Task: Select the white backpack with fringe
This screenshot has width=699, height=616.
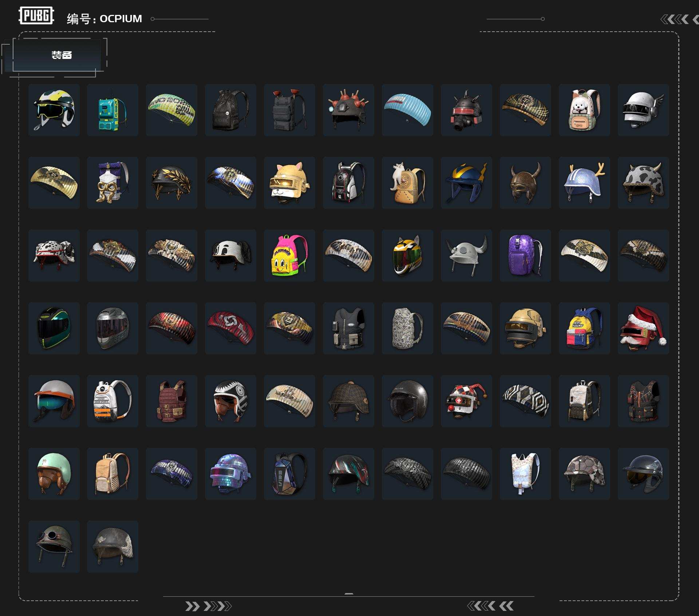Action: [x=584, y=401]
